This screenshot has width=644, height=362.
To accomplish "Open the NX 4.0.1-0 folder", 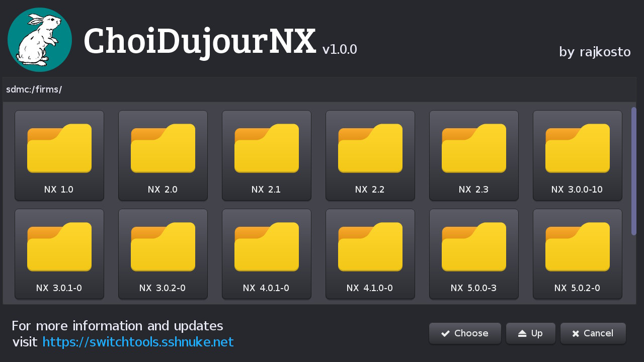I will point(267,254).
